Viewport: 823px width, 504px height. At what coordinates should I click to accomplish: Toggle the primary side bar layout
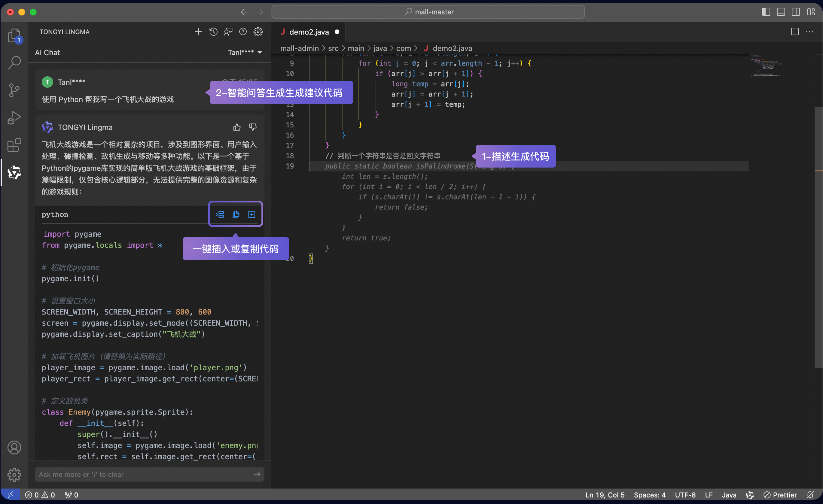(x=766, y=12)
